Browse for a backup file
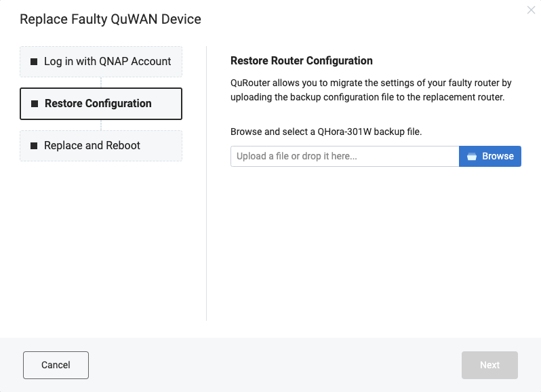The image size is (541, 392). click(x=490, y=156)
